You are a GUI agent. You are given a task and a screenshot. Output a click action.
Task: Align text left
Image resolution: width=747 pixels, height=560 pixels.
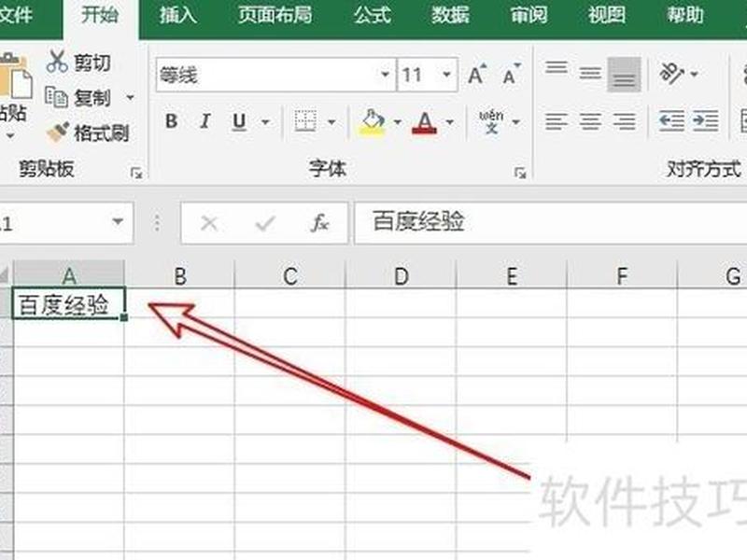point(556,121)
